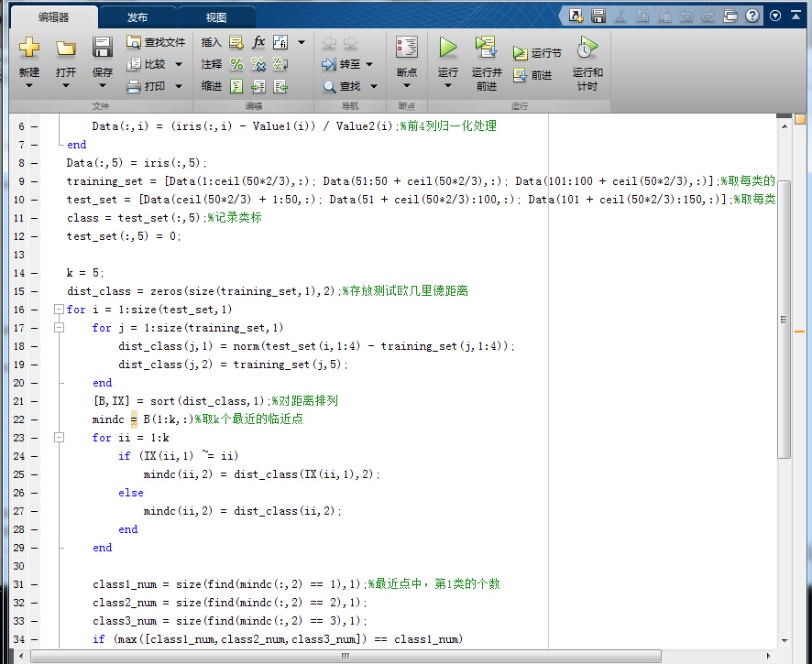Toggle breakpoint dash on line 18
The image size is (812, 664).
point(34,346)
